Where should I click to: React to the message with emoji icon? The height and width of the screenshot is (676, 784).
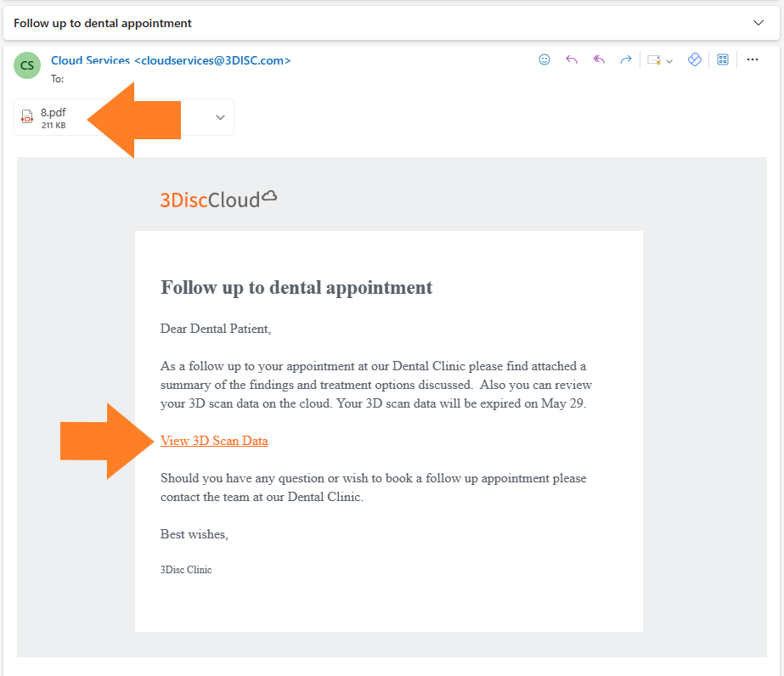coord(544,59)
